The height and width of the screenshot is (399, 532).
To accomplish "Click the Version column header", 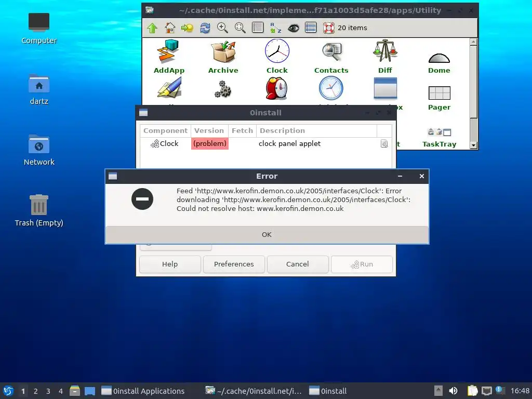I will (209, 130).
